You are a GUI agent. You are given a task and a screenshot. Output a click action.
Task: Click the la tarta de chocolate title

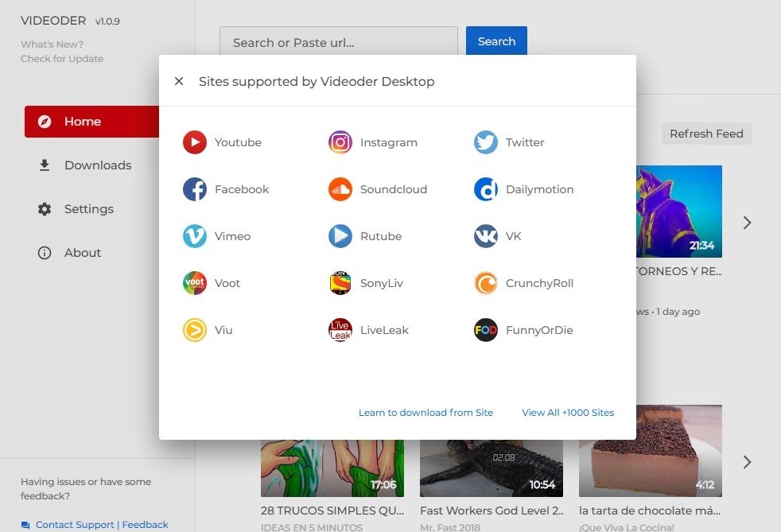650,511
